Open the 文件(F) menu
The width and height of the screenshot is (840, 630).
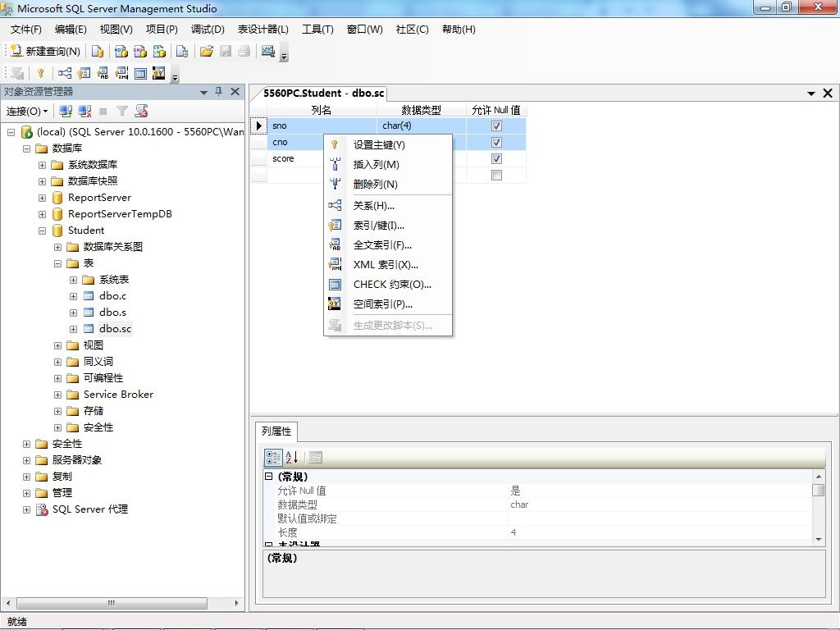[x=25, y=30]
